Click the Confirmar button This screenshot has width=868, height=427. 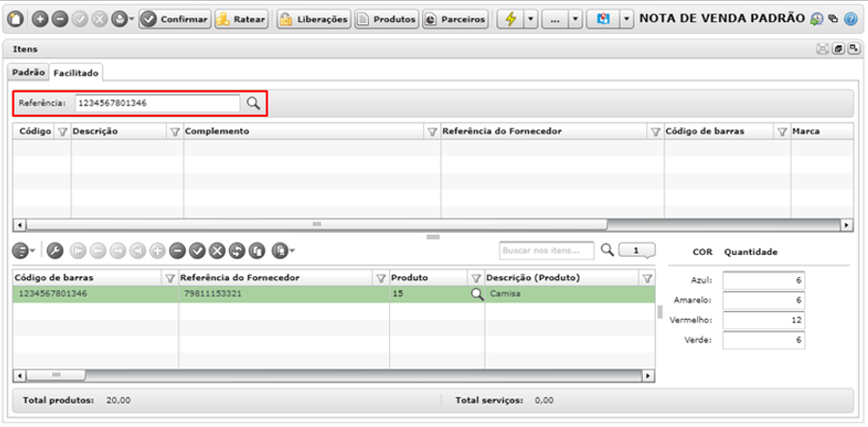pyautogui.click(x=175, y=19)
